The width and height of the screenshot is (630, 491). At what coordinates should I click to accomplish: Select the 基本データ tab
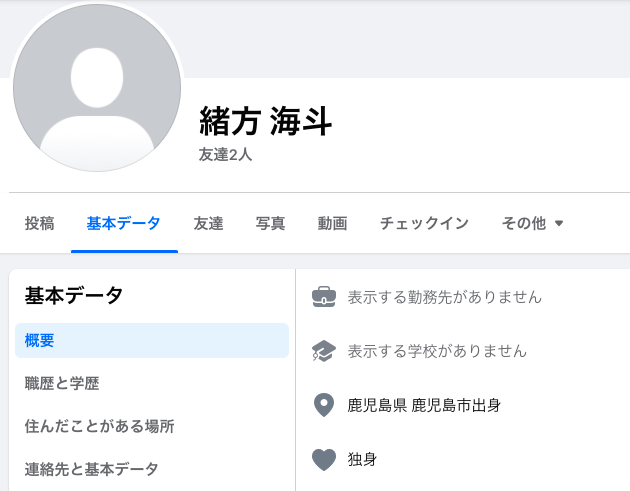click(x=124, y=223)
